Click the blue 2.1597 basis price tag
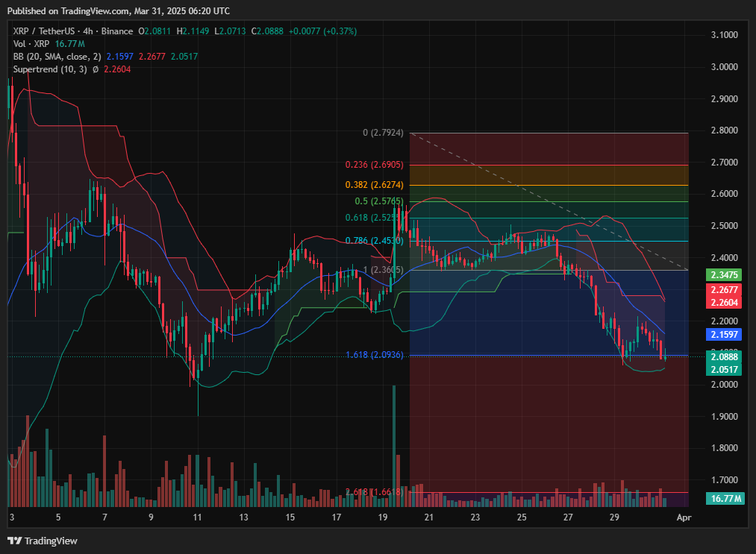Image resolution: width=756 pixels, height=554 pixels. tap(725, 335)
